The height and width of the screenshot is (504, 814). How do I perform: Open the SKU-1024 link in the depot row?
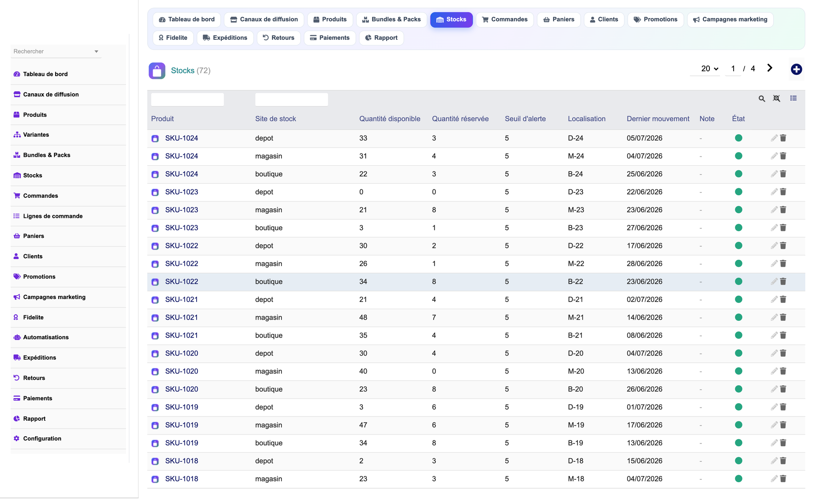[x=182, y=138]
